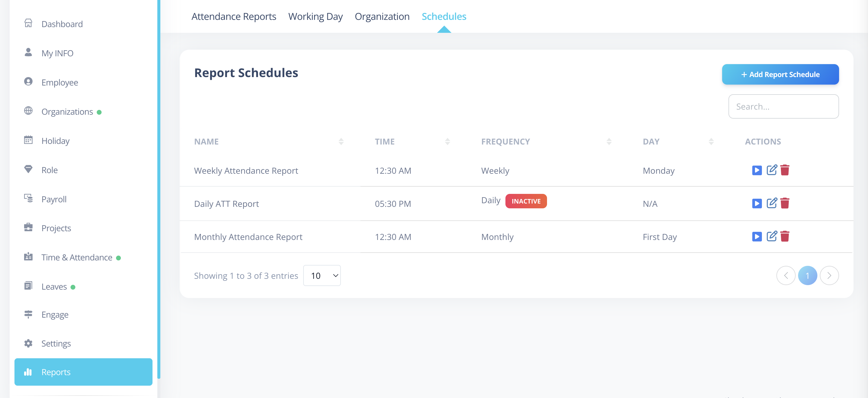
Task: Click the '05:30 PM' time cell
Action: pos(393,204)
